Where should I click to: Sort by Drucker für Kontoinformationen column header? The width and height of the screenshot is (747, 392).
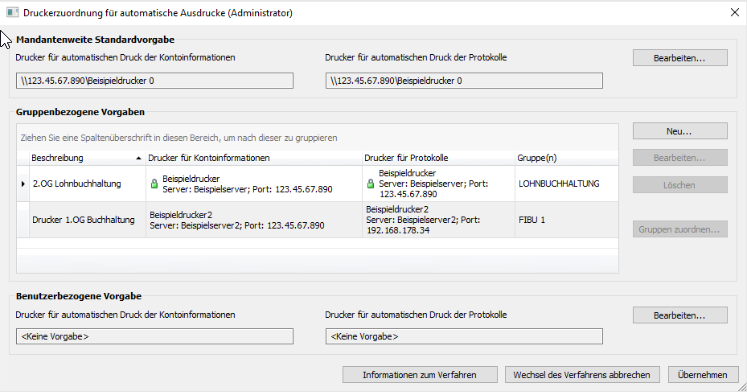click(254, 158)
